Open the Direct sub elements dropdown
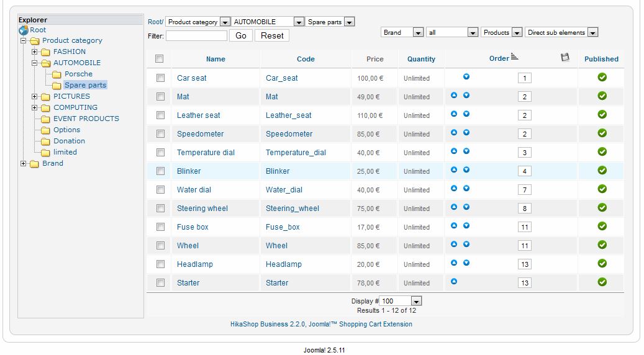Image resolution: width=644 pixels, height=355 pixels. click(561, 32)
